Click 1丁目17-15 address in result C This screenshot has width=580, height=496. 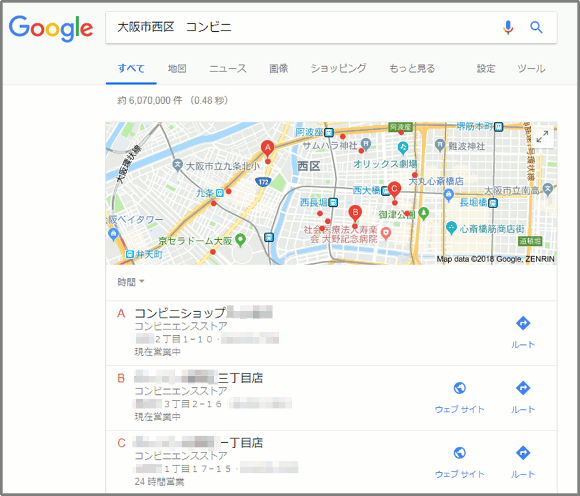(x=198, y=469)
